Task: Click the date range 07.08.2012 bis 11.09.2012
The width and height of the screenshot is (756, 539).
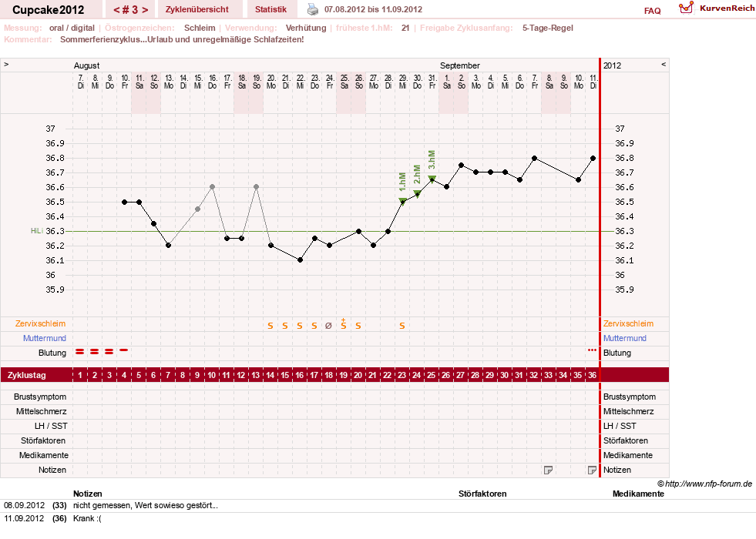Action: click(x=373, y=9)
